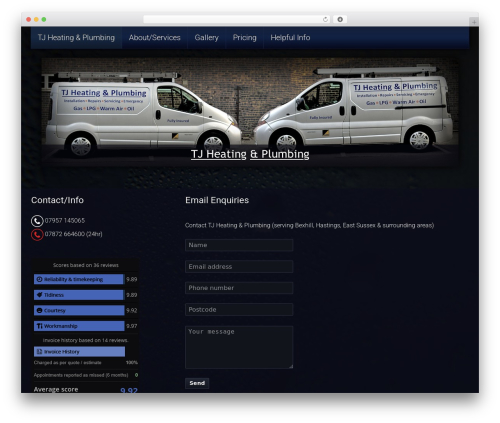This screenshot has height=423, width=500.
Task: Click Appointments reported as missed row
Action: 86,375
